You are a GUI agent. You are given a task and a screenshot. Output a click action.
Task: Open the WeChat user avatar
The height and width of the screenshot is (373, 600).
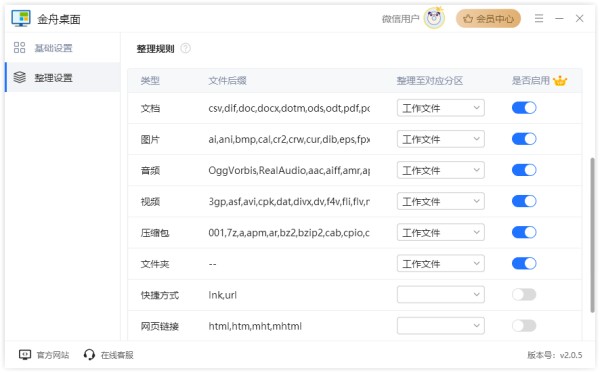point(434,18)
